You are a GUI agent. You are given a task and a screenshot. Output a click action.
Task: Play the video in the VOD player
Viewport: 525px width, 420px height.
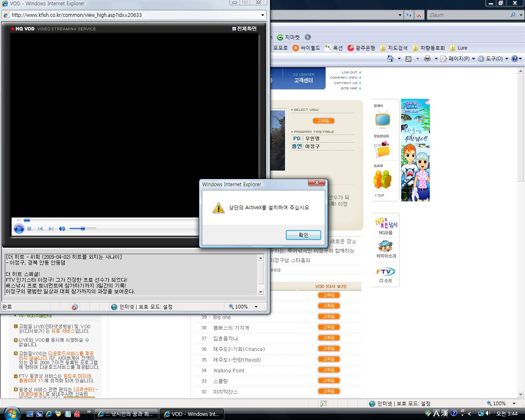click(19, 228)
